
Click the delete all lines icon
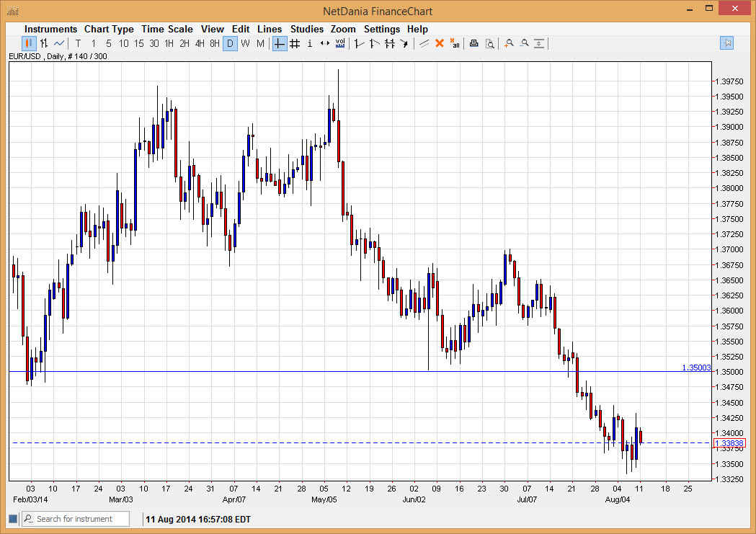pos(455,44)
